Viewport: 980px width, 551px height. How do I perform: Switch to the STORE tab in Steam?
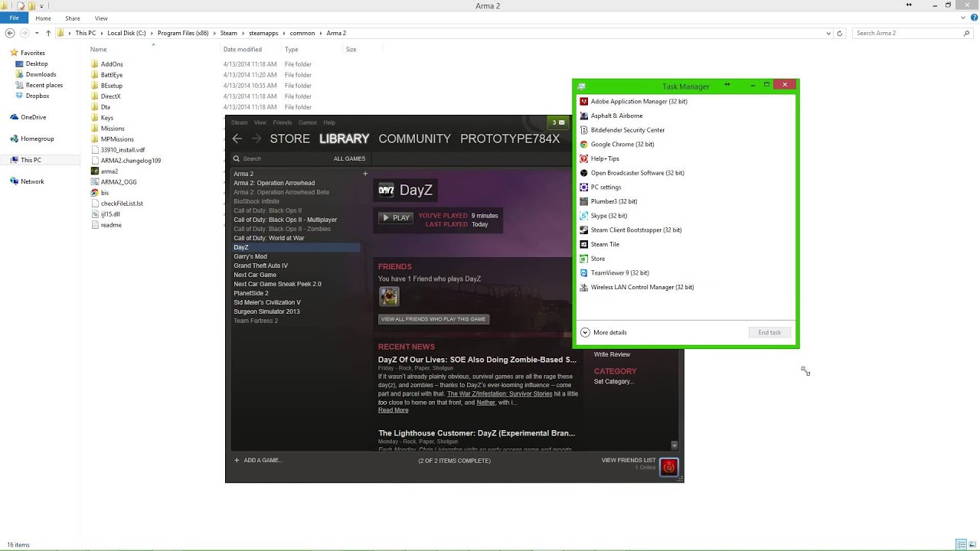[x=289, y=139]
